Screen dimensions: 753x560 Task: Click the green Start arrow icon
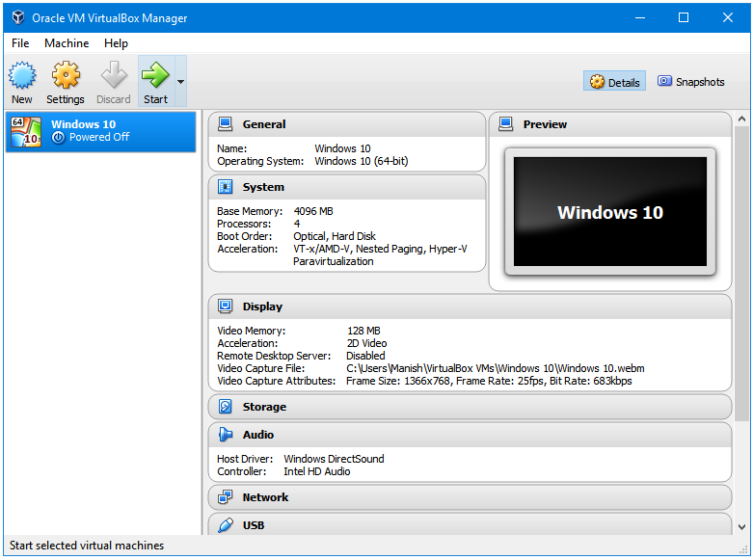155,75
